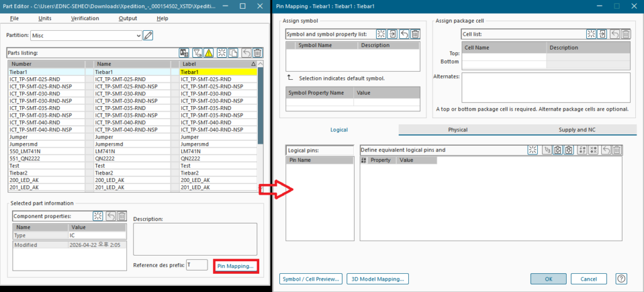This screenshot has width=644, height=292.
Task: Switch to the Supply and NC tab
Action: coord(577,130)
